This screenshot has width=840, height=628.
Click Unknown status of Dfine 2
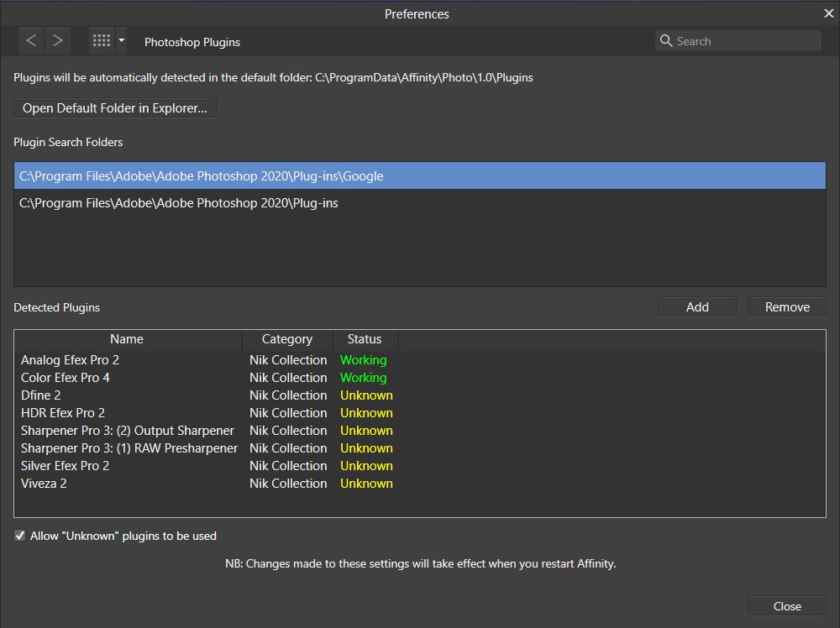click(366, 395)
